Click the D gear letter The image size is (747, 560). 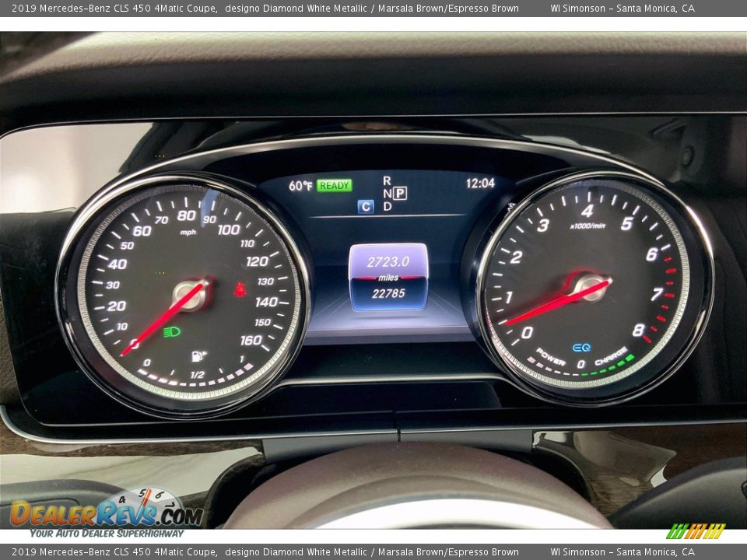tap(388, 207)
